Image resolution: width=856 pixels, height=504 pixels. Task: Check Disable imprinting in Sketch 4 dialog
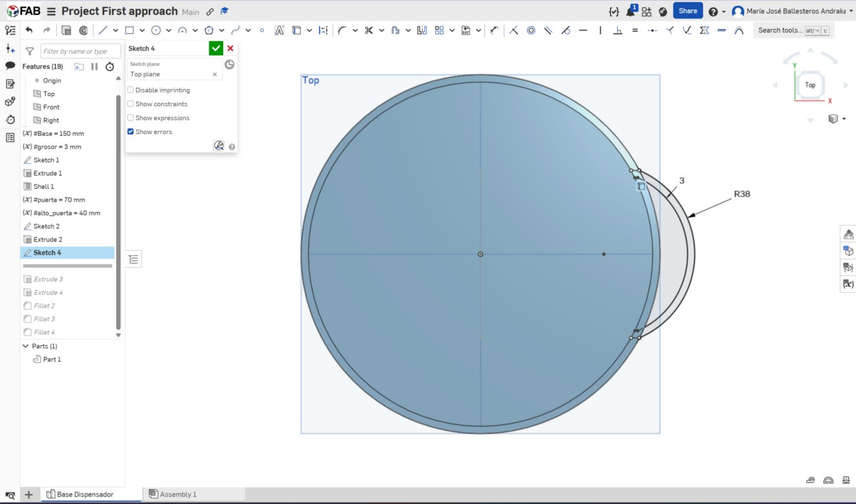(130, 90)
